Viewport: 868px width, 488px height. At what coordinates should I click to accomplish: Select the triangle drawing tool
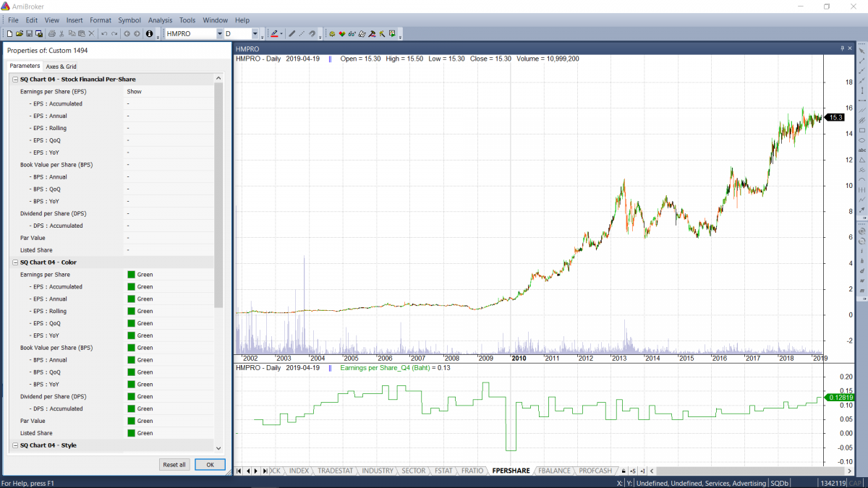(x=861, y=160)
